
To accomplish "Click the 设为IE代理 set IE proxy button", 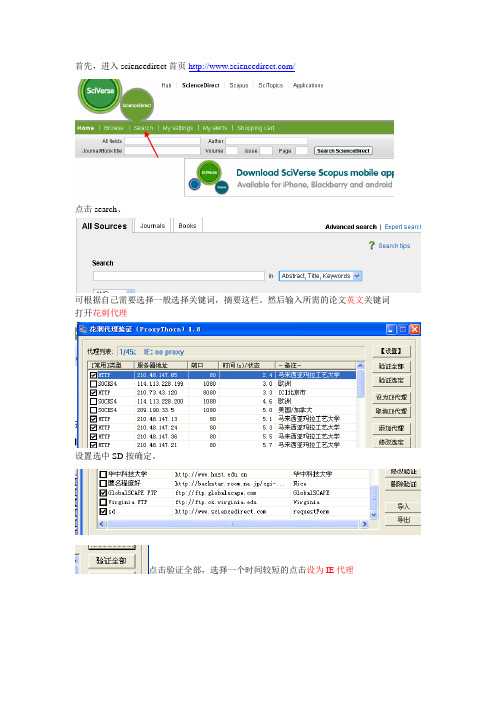I will (x=391, y=397).
